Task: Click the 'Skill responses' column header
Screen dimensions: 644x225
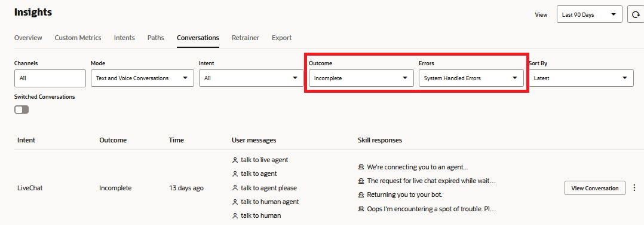Action: coord(380,140)
